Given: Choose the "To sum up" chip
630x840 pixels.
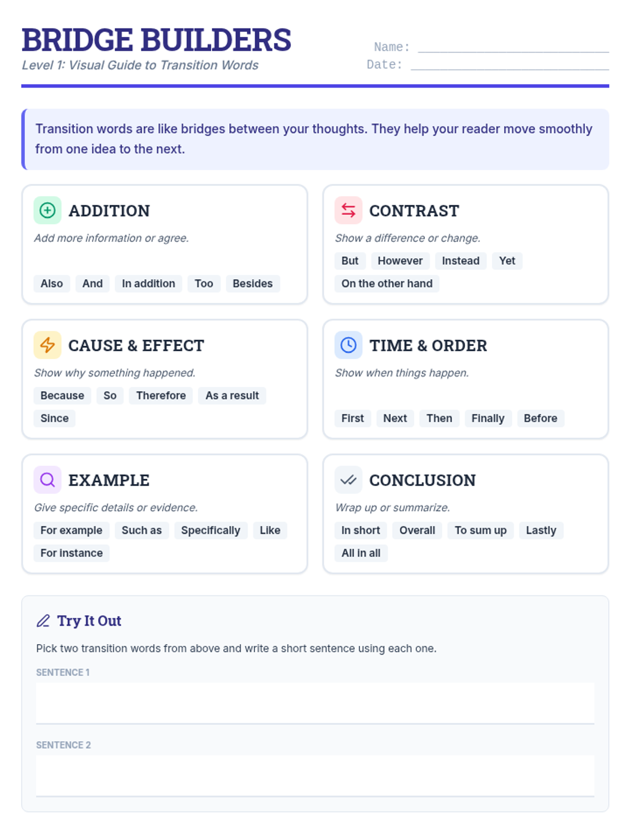Looking at the screenshot, I should tap(480, 530).
